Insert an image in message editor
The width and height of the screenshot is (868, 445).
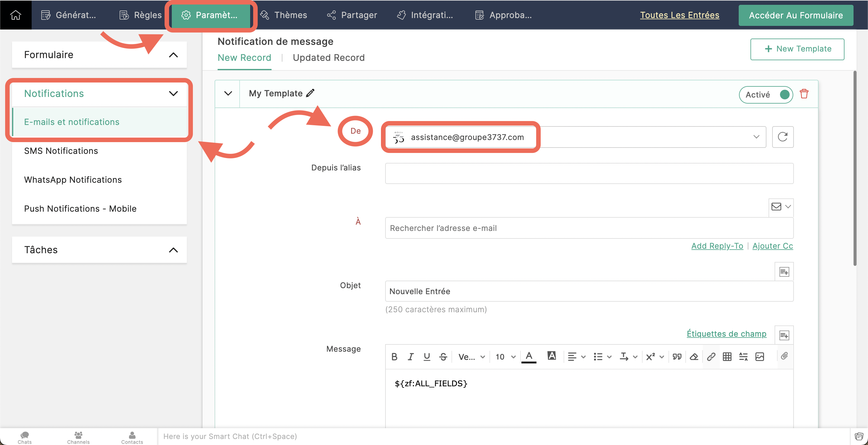759,356
